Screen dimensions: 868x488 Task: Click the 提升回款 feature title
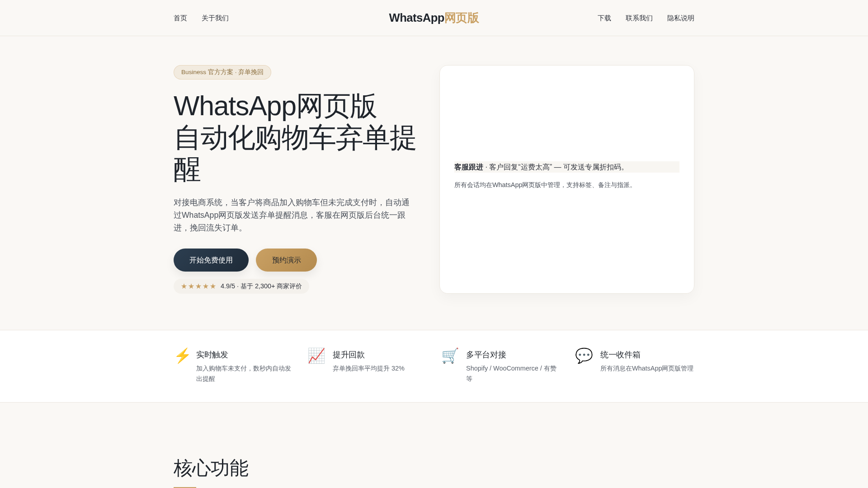[349, 355]
